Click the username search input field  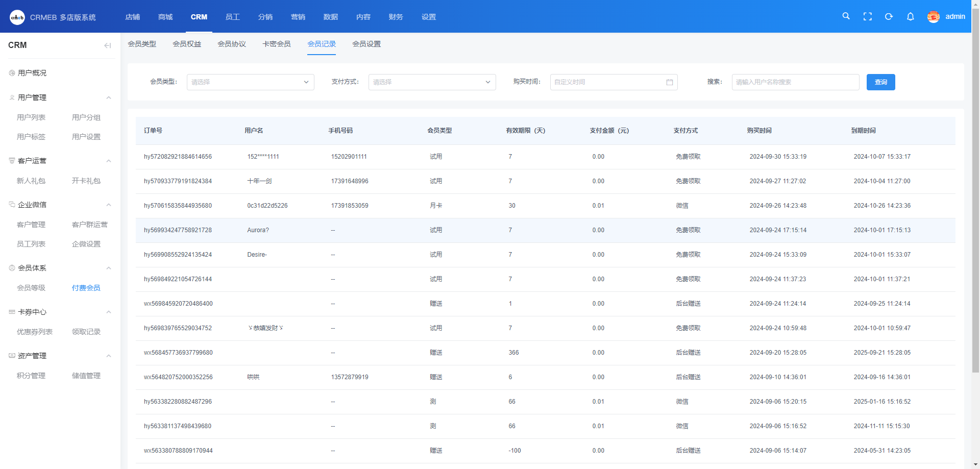tap(795, 82)
